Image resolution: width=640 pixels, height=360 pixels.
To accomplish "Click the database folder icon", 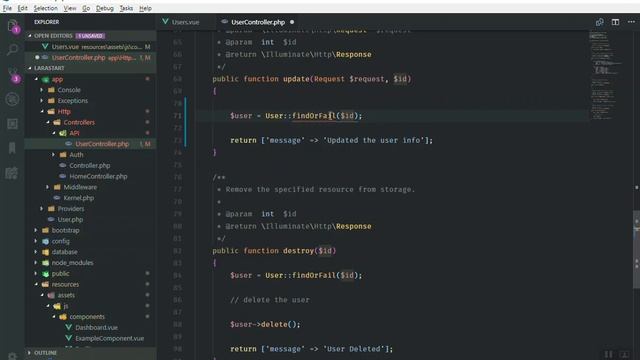I will [46, 252].
